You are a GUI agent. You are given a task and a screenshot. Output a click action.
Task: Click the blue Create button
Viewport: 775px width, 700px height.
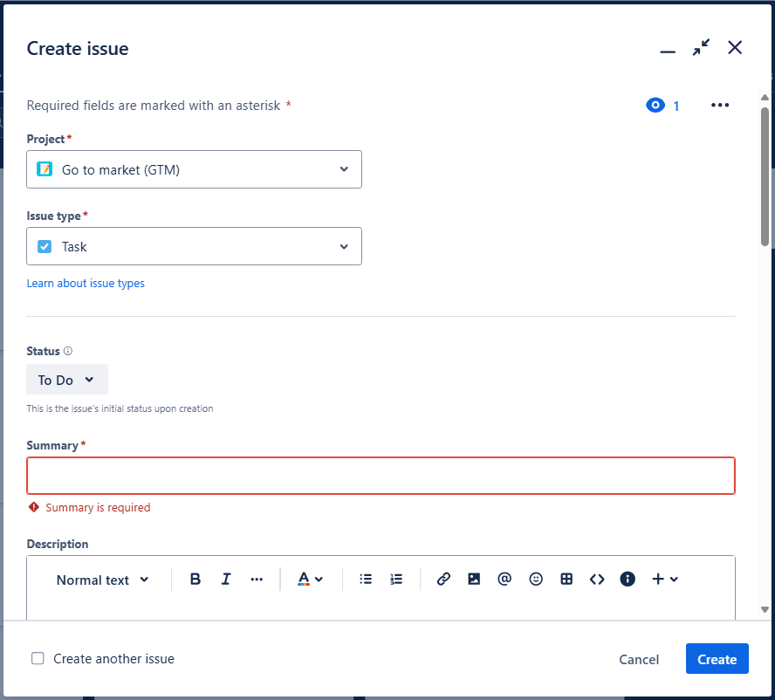point(717,659)
